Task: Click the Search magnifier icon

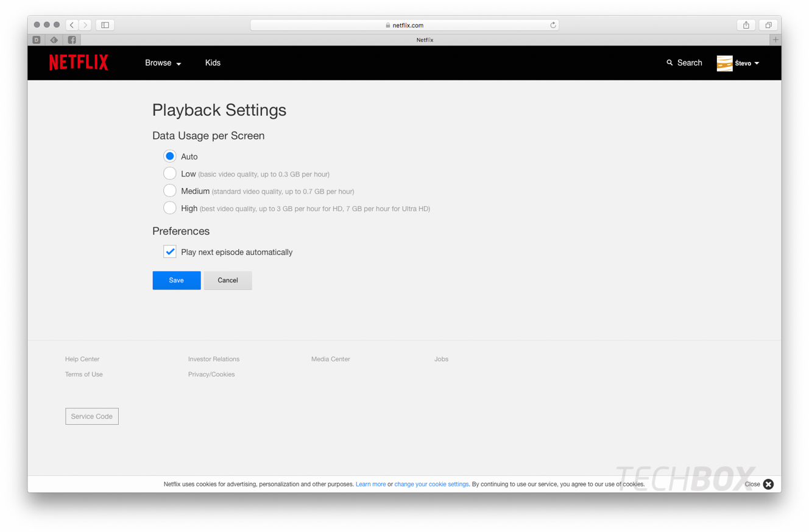Action: click(670, 63)
